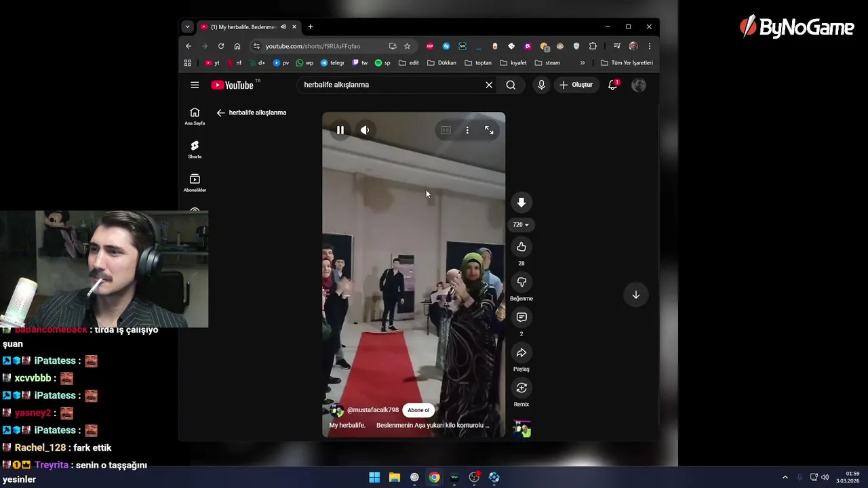Screen dimensions: 868x488
Task: Submit search with magnifier button
Action: (x=511, y=85)
